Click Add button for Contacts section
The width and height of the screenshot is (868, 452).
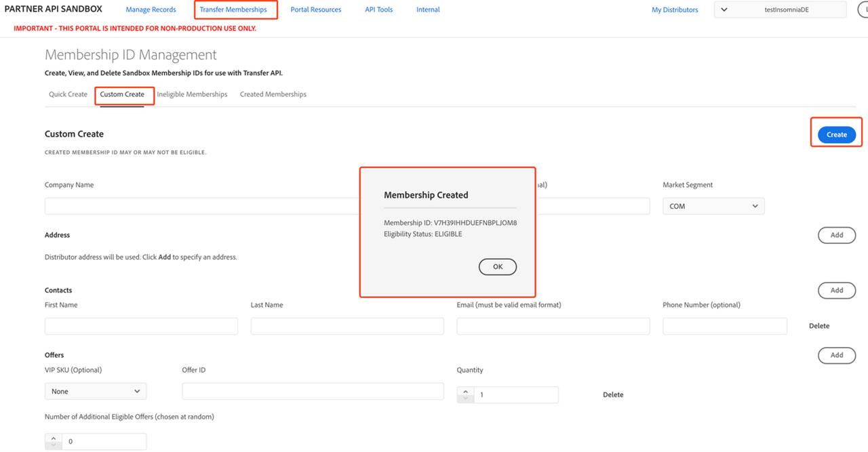pos(836,290)
